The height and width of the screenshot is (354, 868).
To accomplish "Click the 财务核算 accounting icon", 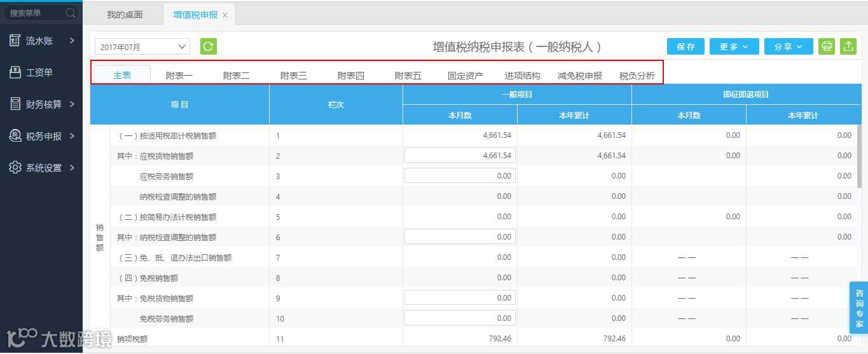I will point(15,104).
